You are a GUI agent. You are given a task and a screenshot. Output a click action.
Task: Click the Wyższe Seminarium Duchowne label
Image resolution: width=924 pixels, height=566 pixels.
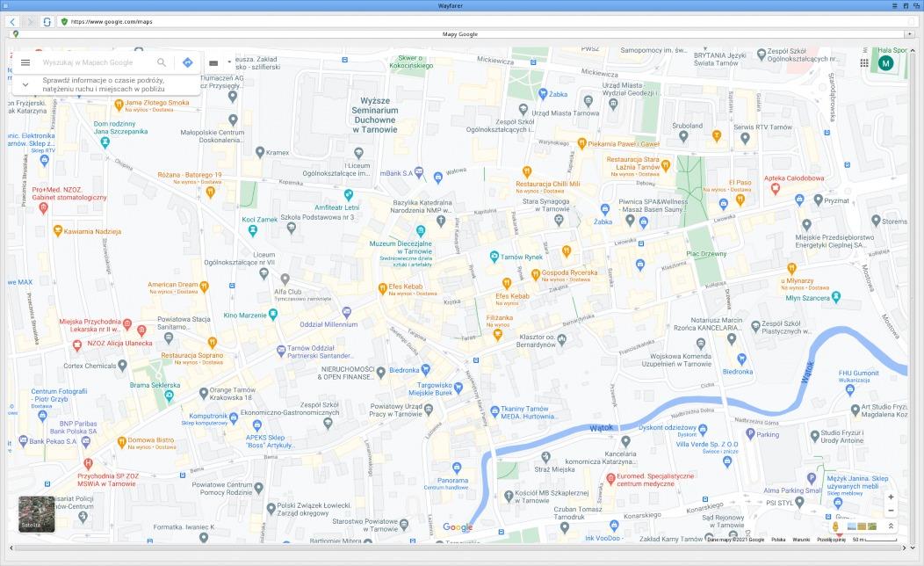point(375,115)
